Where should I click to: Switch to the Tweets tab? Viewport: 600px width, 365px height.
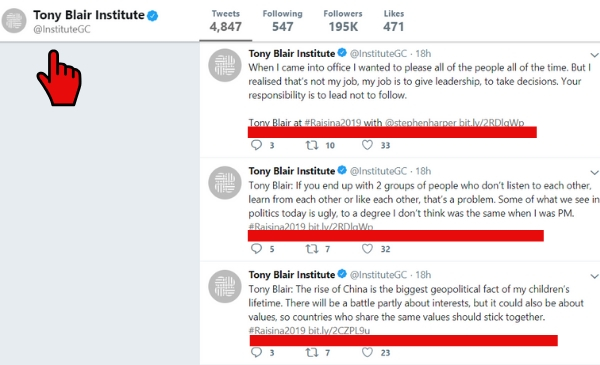[x=226, y=21]
